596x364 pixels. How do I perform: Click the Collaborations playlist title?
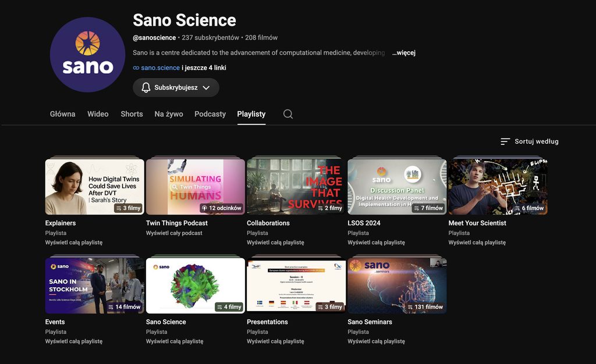[268, 223]
